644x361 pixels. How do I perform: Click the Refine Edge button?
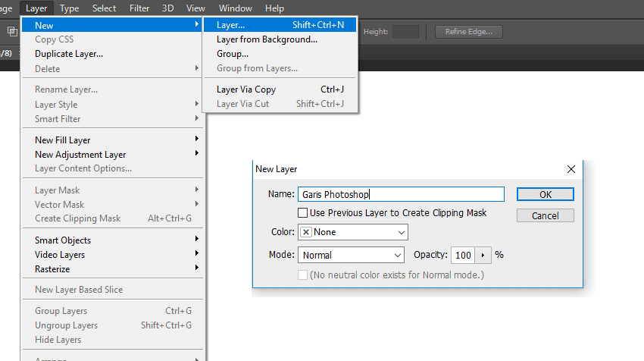coord(469,32)
